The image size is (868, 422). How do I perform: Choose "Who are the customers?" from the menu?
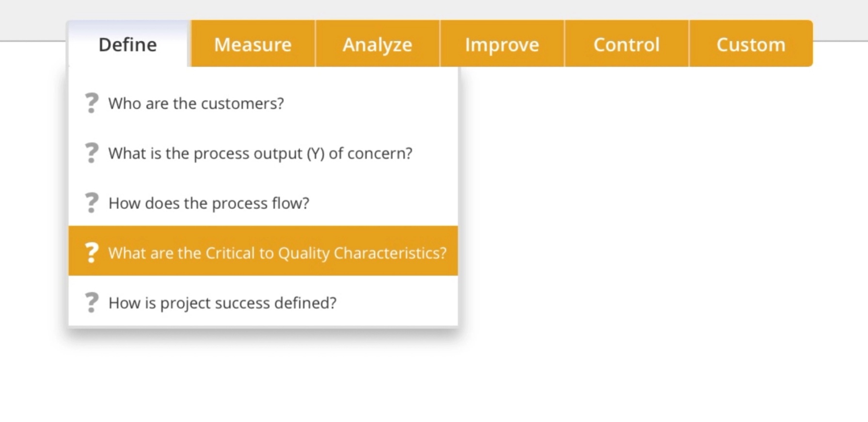(x=196, y=103)
